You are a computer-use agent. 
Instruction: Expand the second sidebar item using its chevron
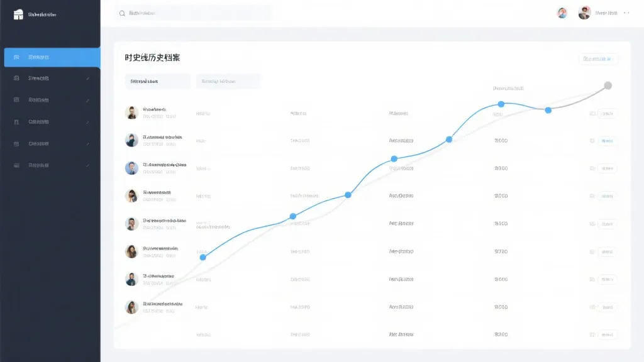tap(87, 79)
